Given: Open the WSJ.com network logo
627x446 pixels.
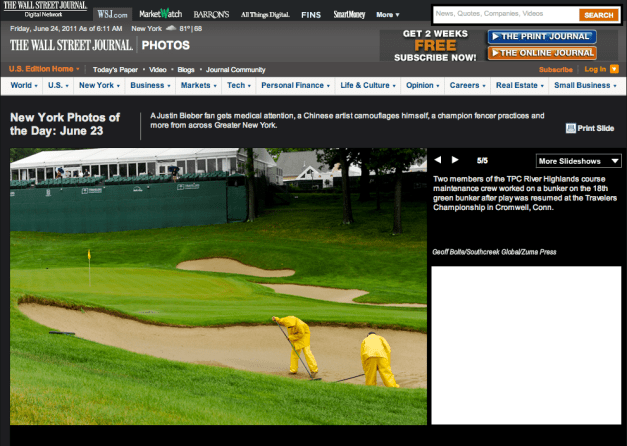Looking at the screenshot, I should 112,14.
